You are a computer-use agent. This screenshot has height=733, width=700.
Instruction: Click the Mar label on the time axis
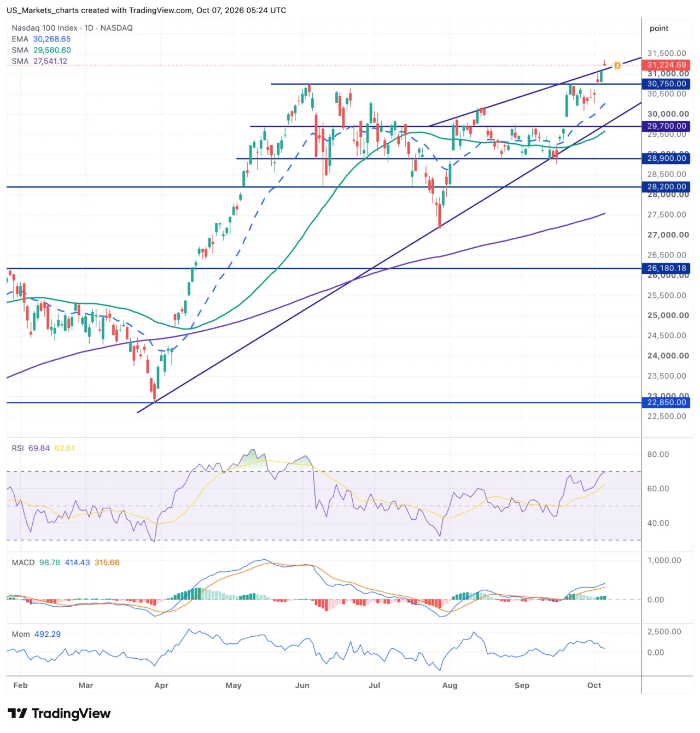coord(86,685)
